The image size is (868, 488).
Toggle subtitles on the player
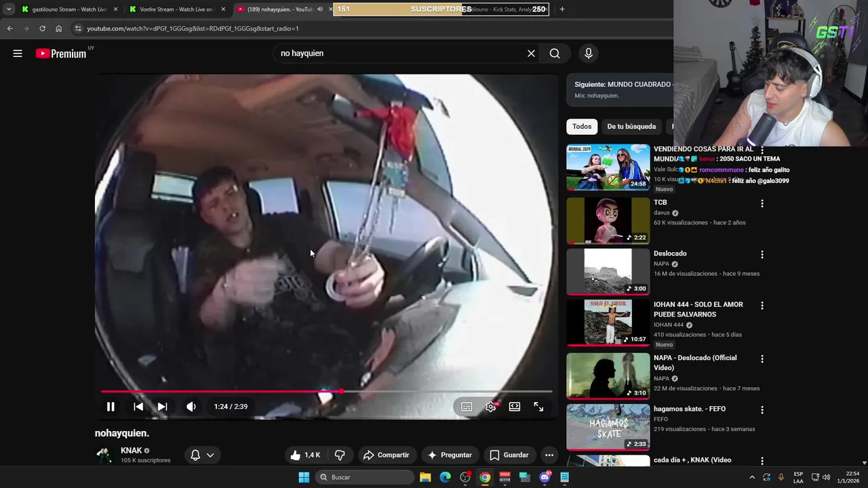pyautogui.click(x=467, y=407)
